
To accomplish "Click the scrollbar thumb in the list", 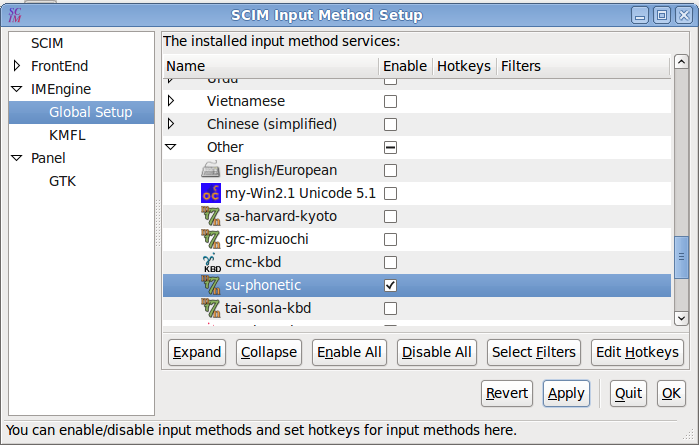I will point(681,257).
